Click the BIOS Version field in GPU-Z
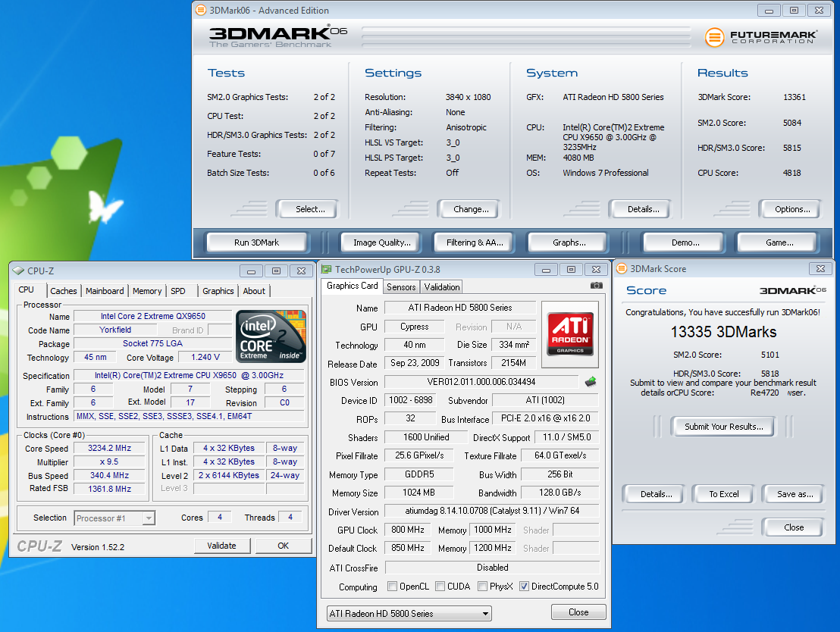Image resolution: width=840 pixels, height=632 pixels. pyautogui.click(x=481, y=382)
